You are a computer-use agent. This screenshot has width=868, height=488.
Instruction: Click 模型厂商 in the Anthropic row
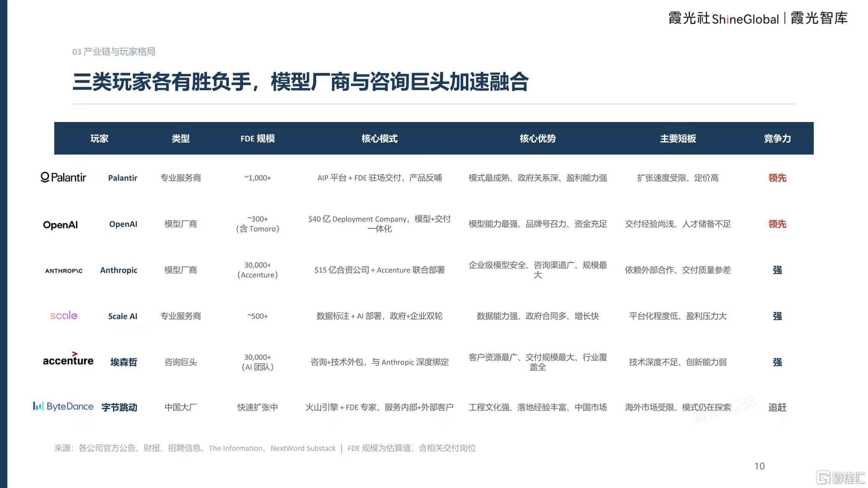click(180, 270)
